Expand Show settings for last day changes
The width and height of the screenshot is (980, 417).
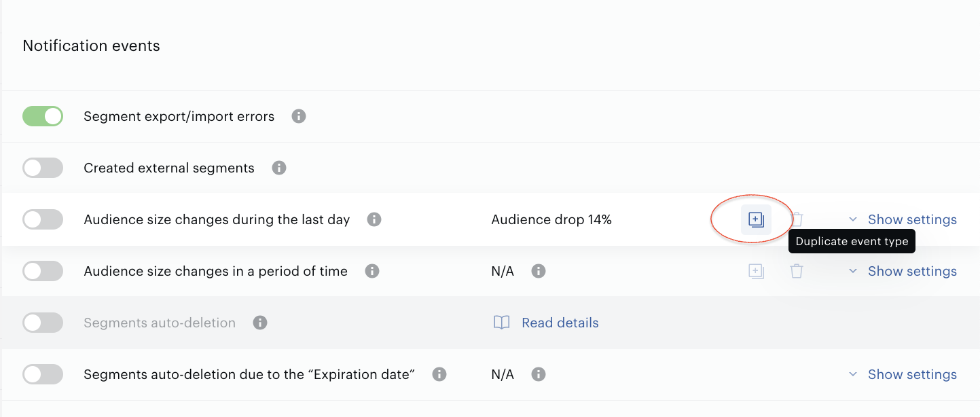[903, 219]
